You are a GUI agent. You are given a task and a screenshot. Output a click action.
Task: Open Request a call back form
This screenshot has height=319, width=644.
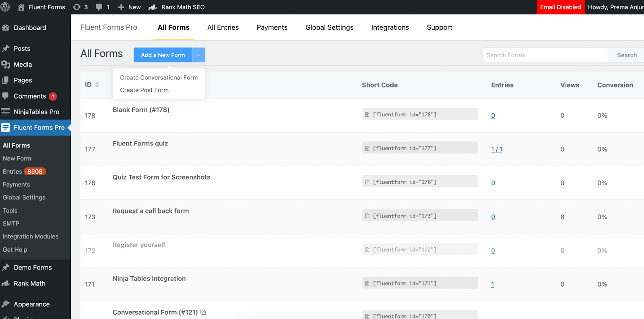(151, 211)
